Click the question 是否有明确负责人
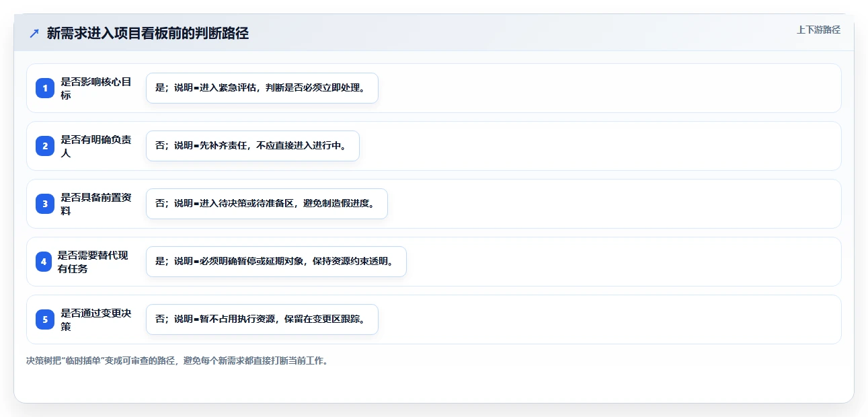Screen dimensions: 868x417 click(x=96, y=146)
